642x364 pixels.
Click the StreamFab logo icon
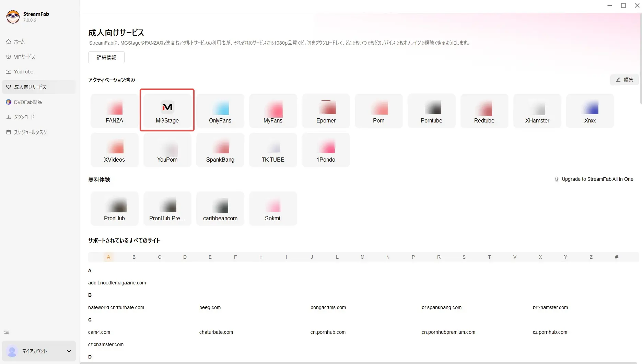click(x=13, y=16)
